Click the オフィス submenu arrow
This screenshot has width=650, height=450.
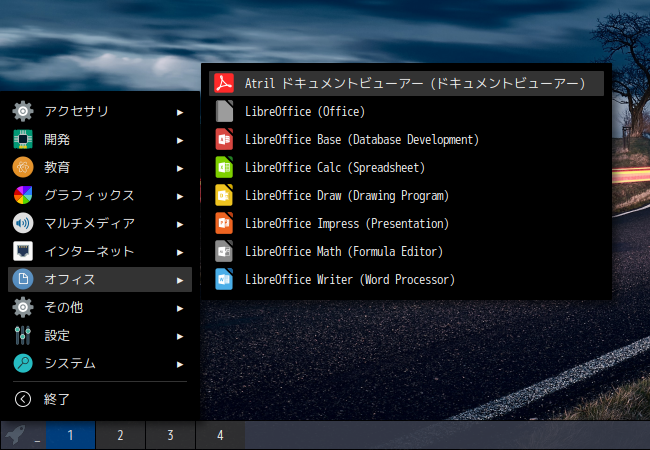179,281
